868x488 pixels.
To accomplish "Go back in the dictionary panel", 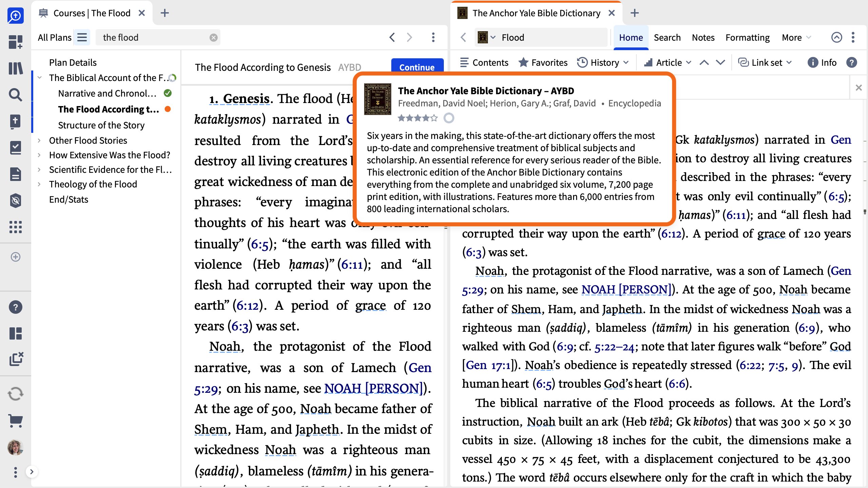I will pyautogui.click(x=463, y=37).
